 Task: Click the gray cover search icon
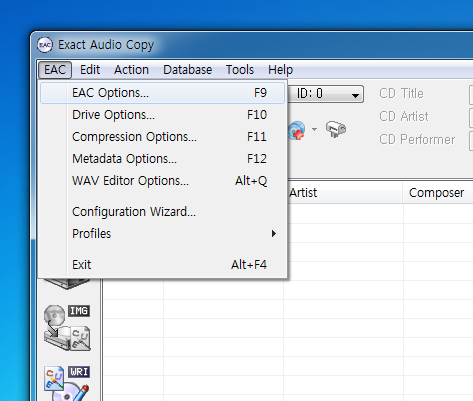[x=336, y=129]
